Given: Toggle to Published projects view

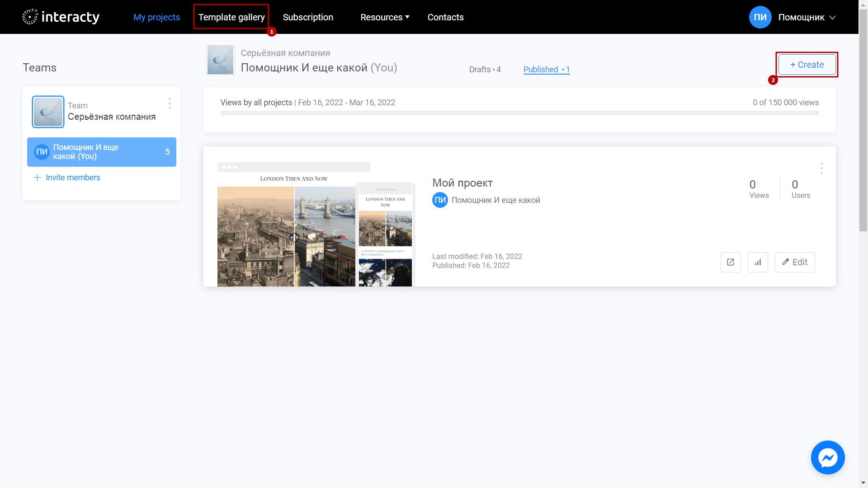Looking at the screenshot, I should tap(546, 70).
